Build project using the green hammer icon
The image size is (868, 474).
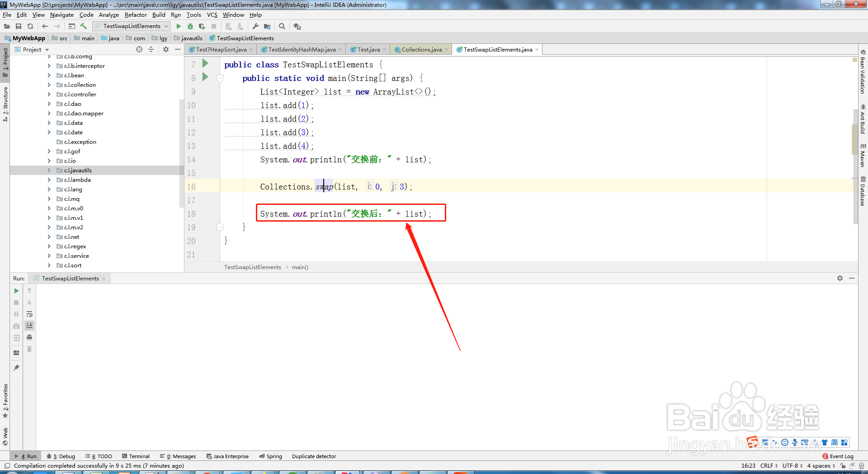pos(84,26)
